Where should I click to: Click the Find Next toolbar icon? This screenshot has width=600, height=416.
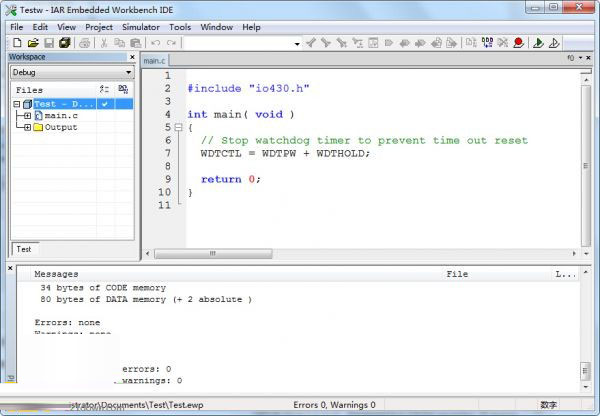click(x=326, y=43)
